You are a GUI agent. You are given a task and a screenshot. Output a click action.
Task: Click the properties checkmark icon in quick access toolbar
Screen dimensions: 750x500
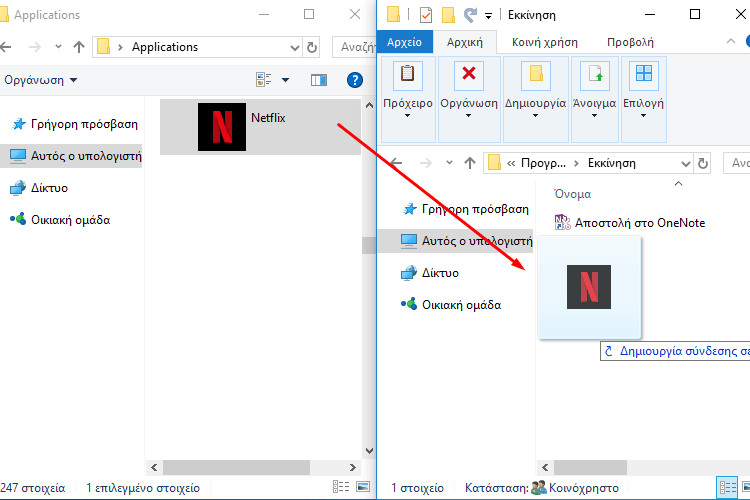(x=425, y=15)
